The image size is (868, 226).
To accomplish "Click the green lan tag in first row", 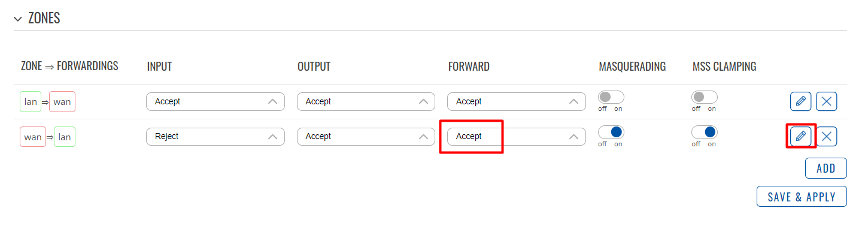I will pos(31,102).
